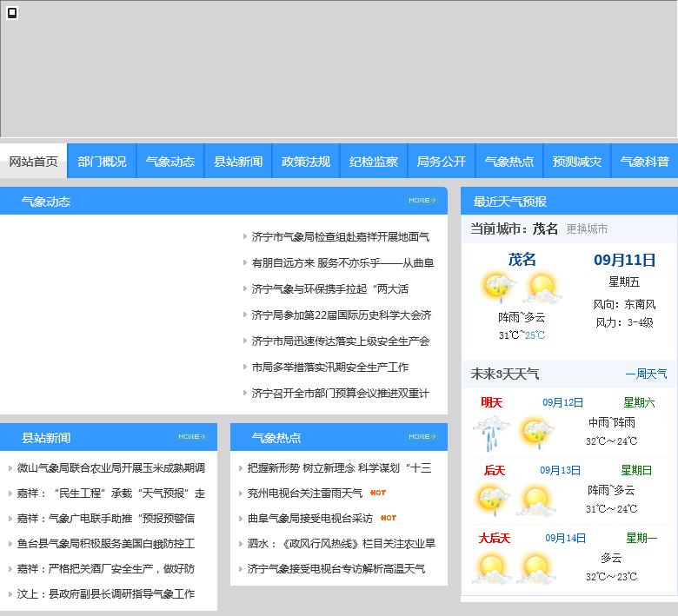Open the article 汶上：县政府副县长调研指导气象工作
This screenshot has width=678, height=616.
coord(106,594)
